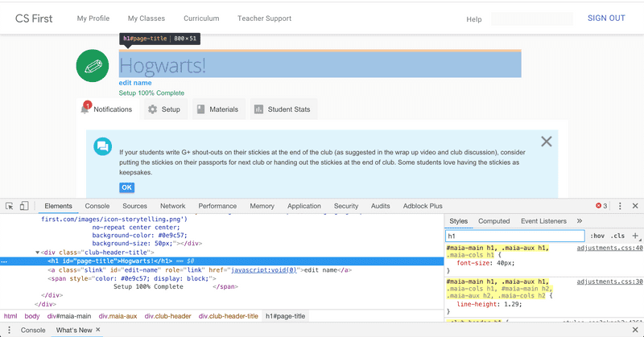This screenshot has width=644, height=337.
Task: Expand more Styles pane tabs chevron
Action: coord(580,221)
